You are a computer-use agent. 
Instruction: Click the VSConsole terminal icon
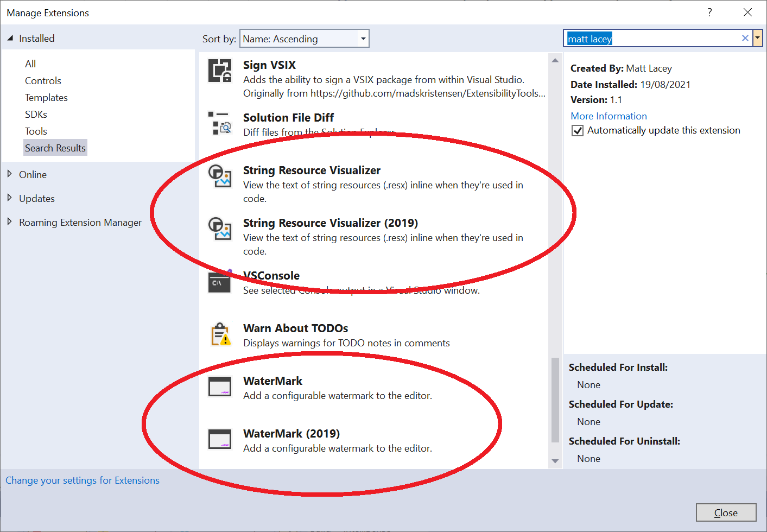219,282
